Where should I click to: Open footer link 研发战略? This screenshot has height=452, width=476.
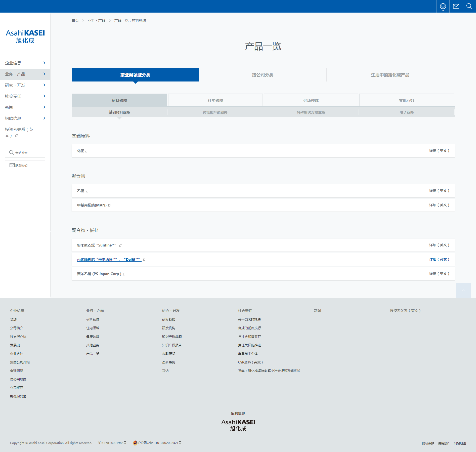(x=169, y=319)
